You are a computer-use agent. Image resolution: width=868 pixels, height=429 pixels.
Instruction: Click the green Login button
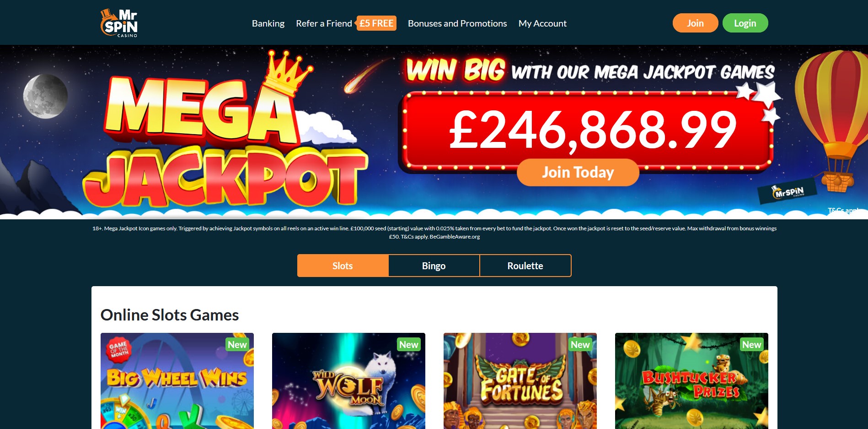point(745,23)
